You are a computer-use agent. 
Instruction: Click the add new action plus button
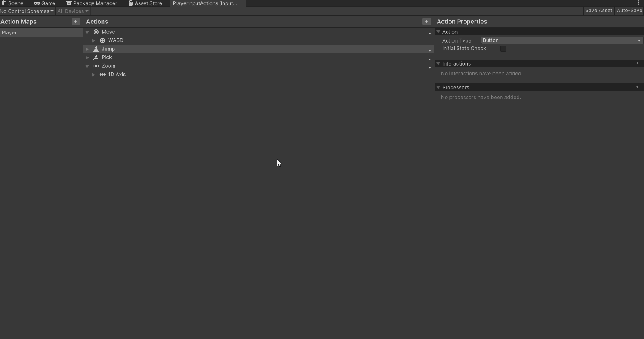coord(426,22)
